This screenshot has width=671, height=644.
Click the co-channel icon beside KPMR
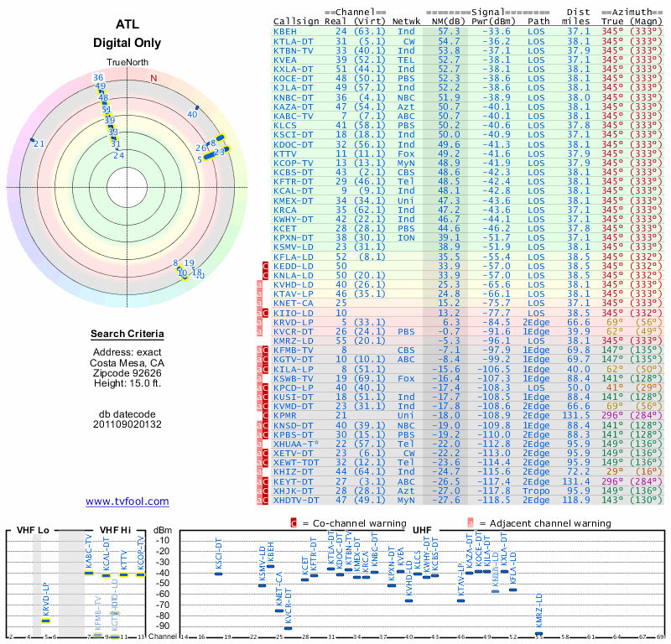pyautogui.click(x=266, y=416)
